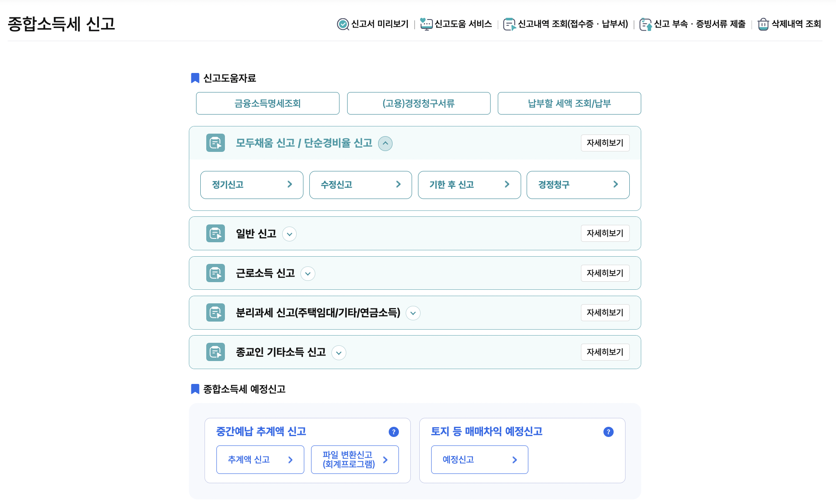Open 추계액 신고
This screenshot has height=504, width=836.
point(260,459)
